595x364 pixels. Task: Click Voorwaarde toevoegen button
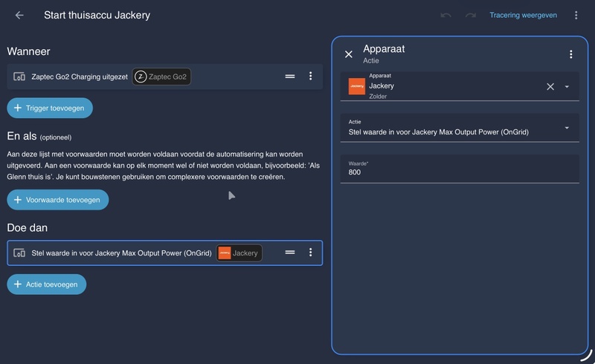coord(58,200)
